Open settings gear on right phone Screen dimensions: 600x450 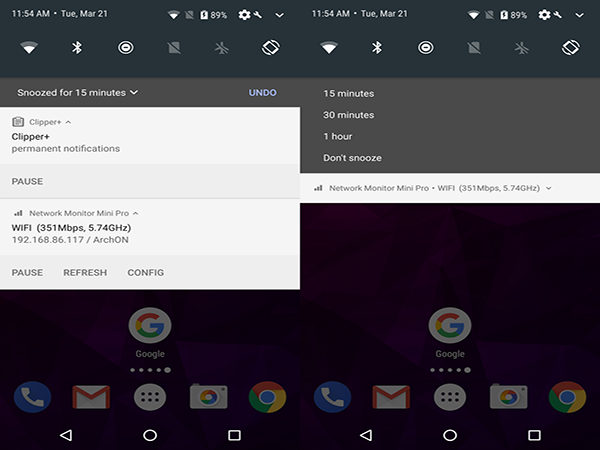(544, 15)
